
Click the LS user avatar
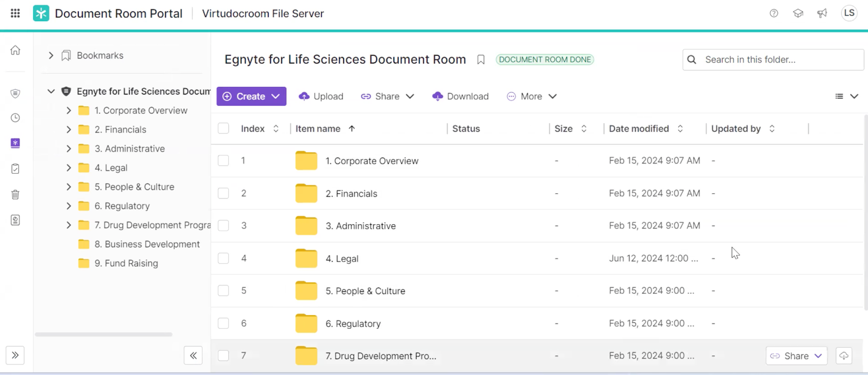click(x=849, y=13)
